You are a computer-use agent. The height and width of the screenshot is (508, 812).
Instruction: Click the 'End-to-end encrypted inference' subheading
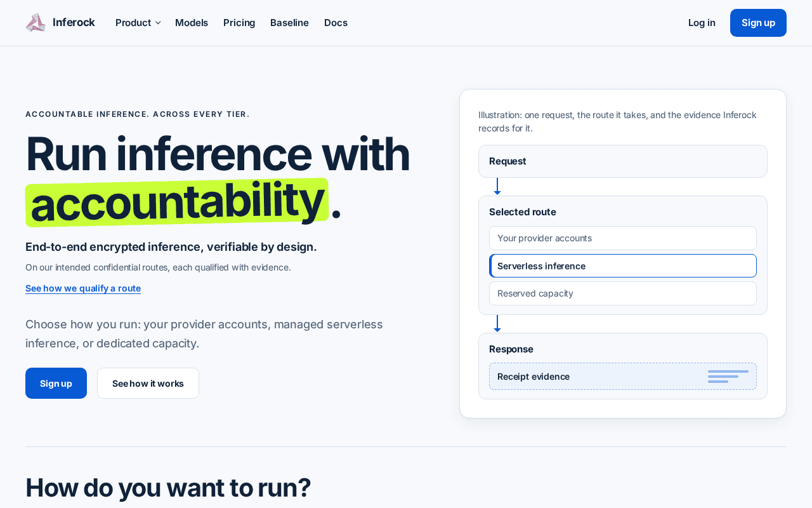pos(171,247)
